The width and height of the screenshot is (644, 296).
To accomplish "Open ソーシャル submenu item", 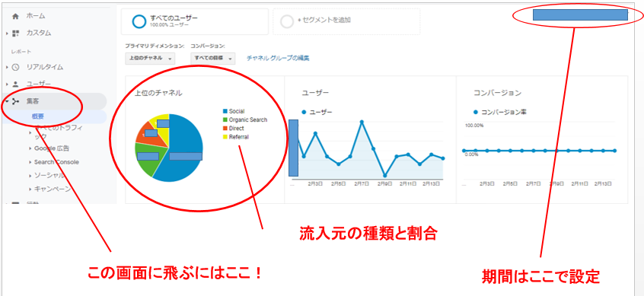I will (x=49, y=176).
